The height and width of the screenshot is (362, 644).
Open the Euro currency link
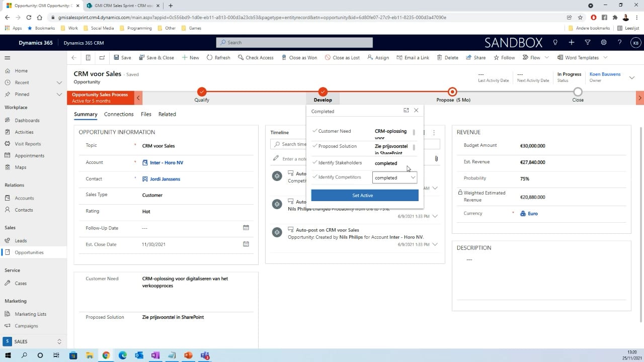tap(532, 213)
